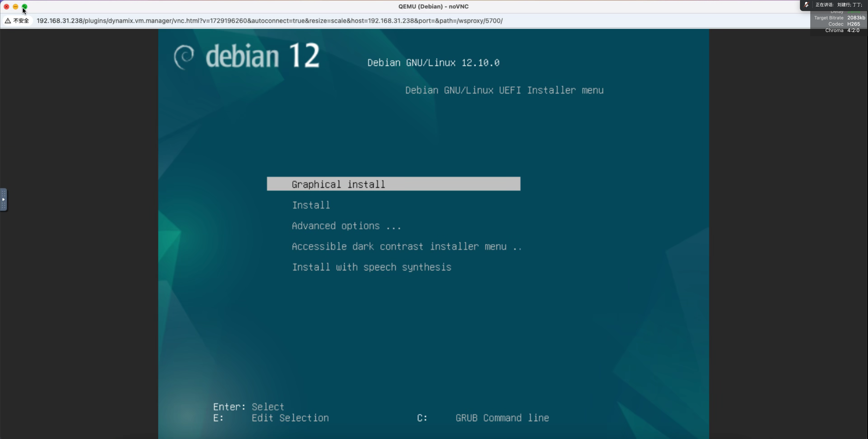Image resolution: width=868 pixels, height=439 pixels.
Task: Click the Chroma 4:2:0 stats entry
Action: 842,30
